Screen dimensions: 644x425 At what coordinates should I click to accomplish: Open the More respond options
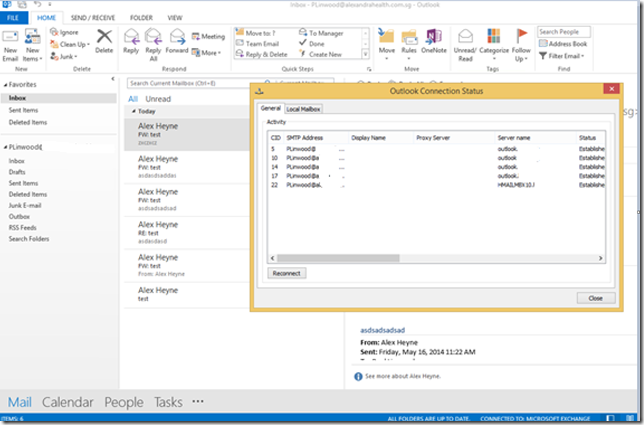pyautogui.click(x=206, y=53)
